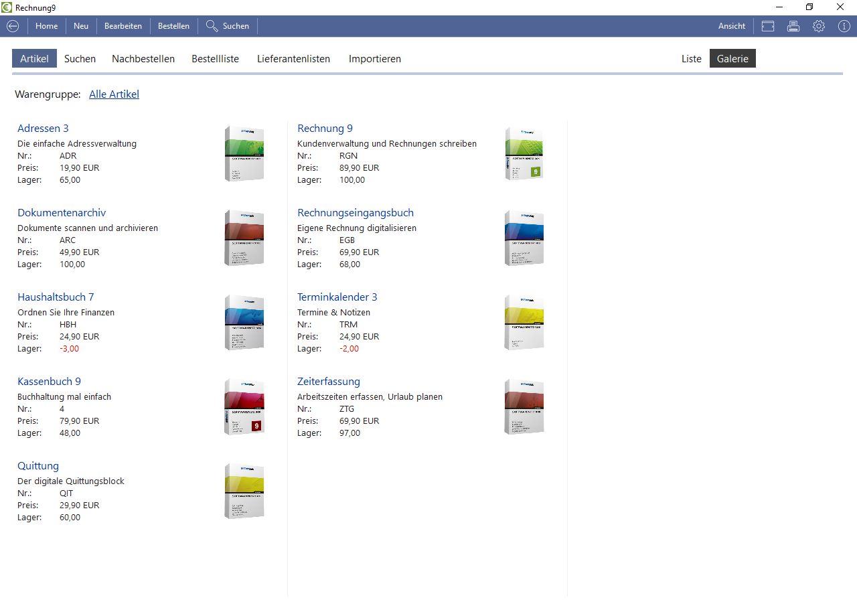This screenshot has height=616, width=857.
Task: Go to the Importieren tab
Action: click(x=374, y=59)
